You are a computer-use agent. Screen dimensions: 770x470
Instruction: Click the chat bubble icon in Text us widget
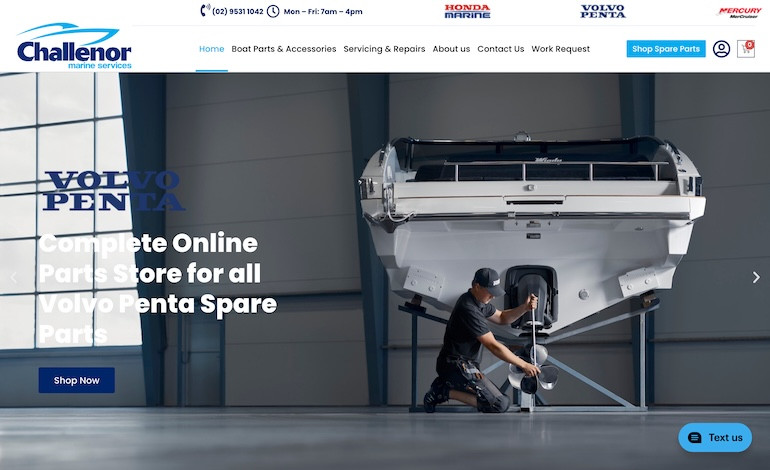tap(694, 438)
